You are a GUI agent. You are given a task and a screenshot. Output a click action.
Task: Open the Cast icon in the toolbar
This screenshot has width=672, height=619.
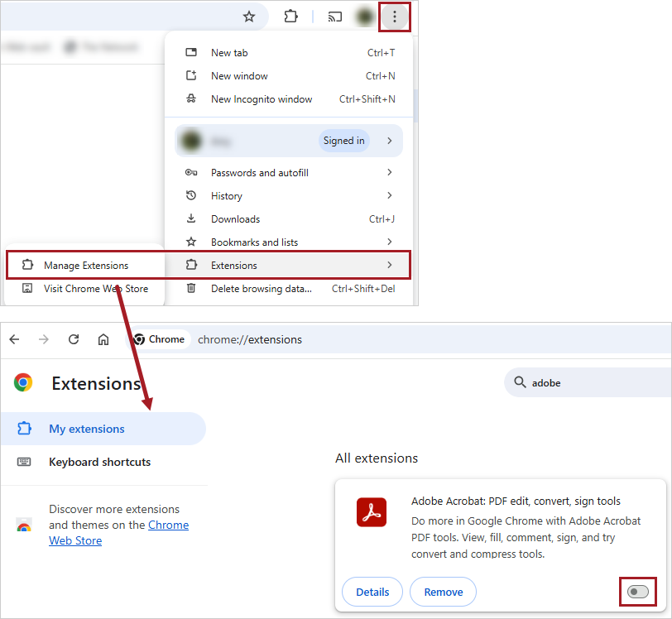[x=335, y=16]
